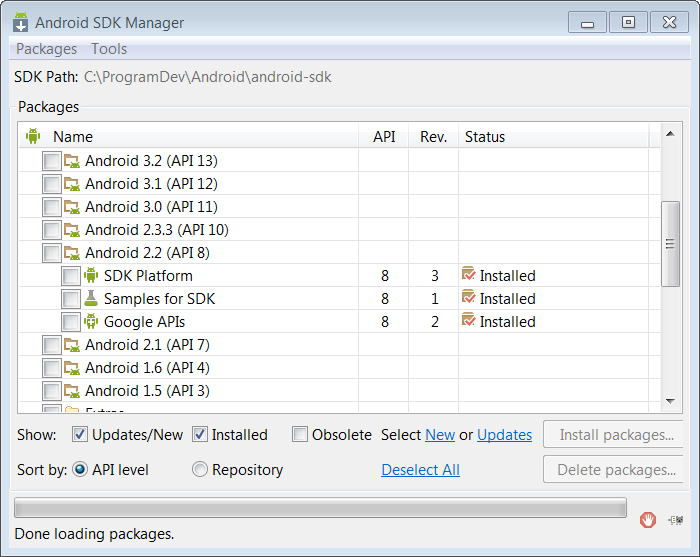
Task: Click the green Android icon for SDK Platform
Action: 91,275
